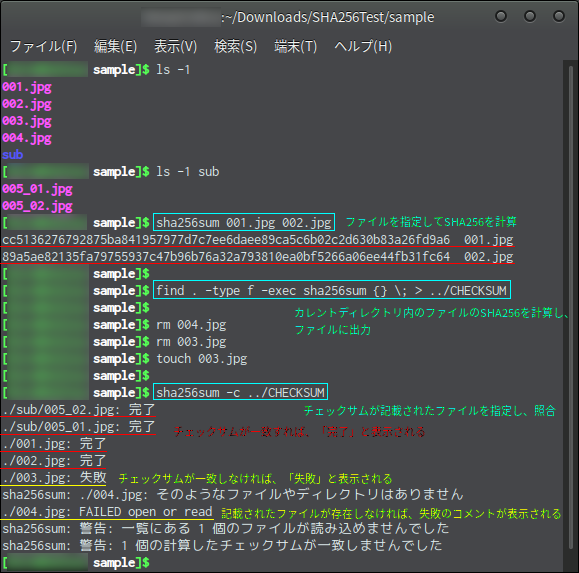Viewport: 579px width, 573px height.
Task: Click the 'sha256sum 001.jpg 002.jpg' command
Action: tap(244, 223)
